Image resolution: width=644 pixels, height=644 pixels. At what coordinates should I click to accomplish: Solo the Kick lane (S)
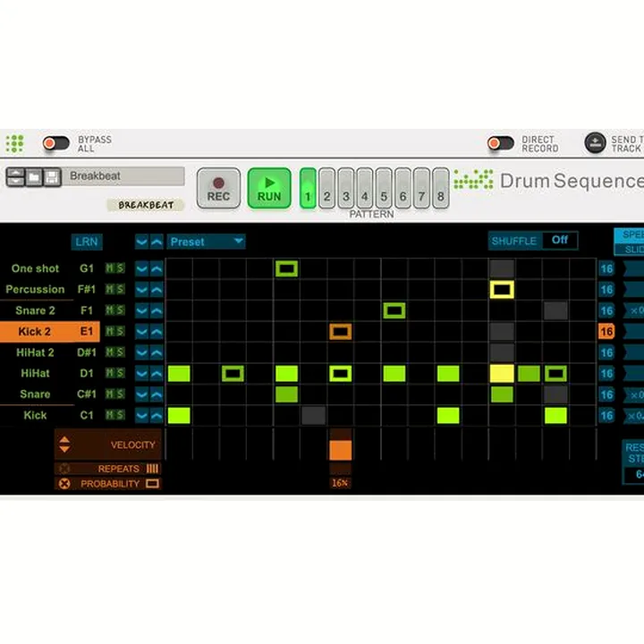click(120, 415)
